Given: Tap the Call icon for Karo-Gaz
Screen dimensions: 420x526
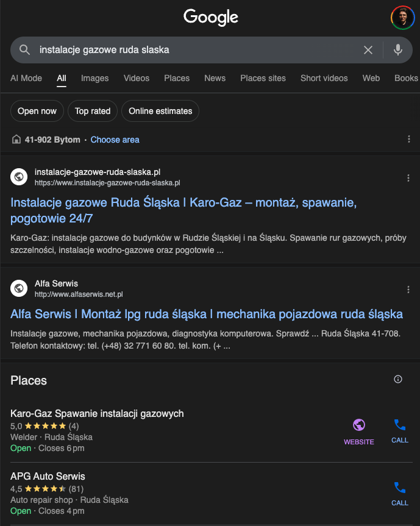Looking at the screenshot, I should (x=399, y=425).
